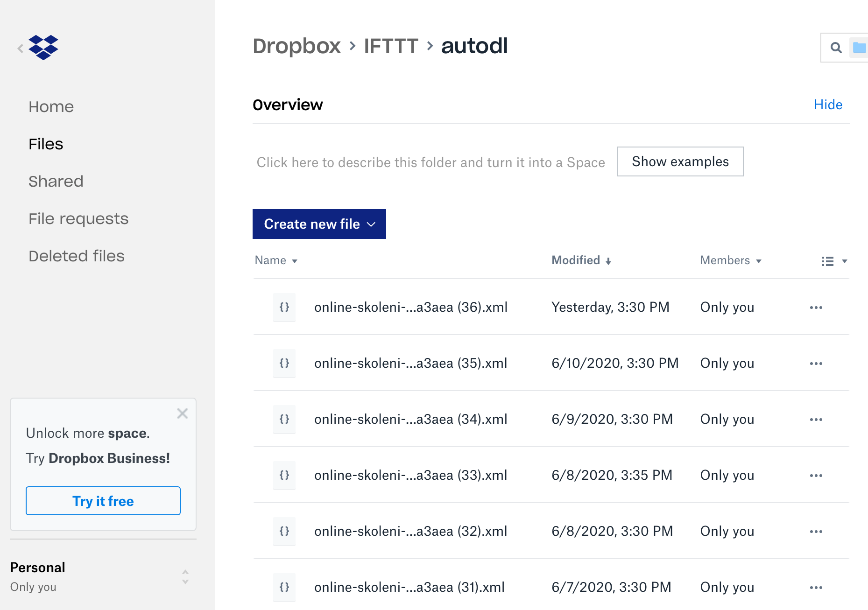Click Try it free button
The height and width of the screenshot is (610, 868).
(103, 501)
